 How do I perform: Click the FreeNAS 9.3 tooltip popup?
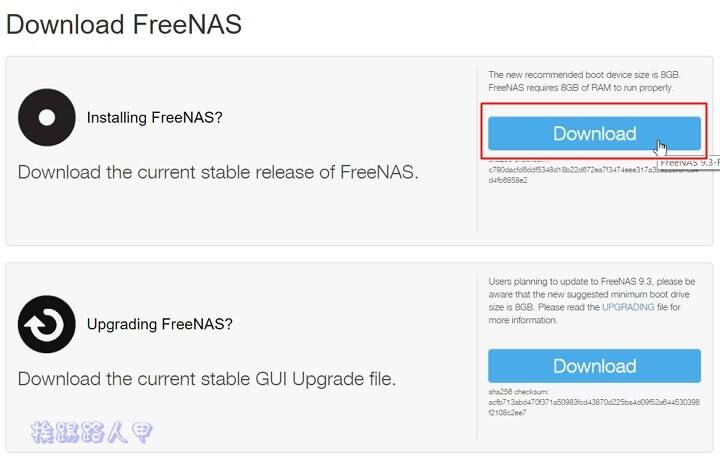tap(689, 163)
